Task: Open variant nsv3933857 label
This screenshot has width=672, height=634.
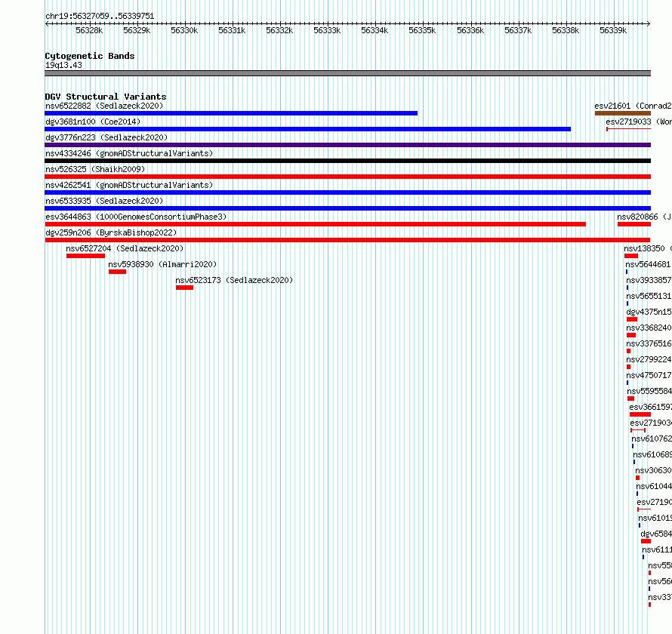Action: [649, 280]
